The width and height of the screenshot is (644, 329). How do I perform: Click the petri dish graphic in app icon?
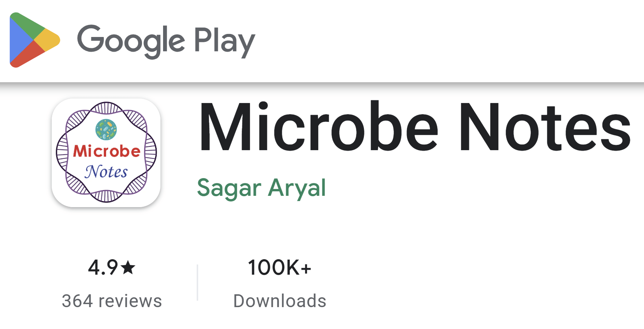coord(106,129)
